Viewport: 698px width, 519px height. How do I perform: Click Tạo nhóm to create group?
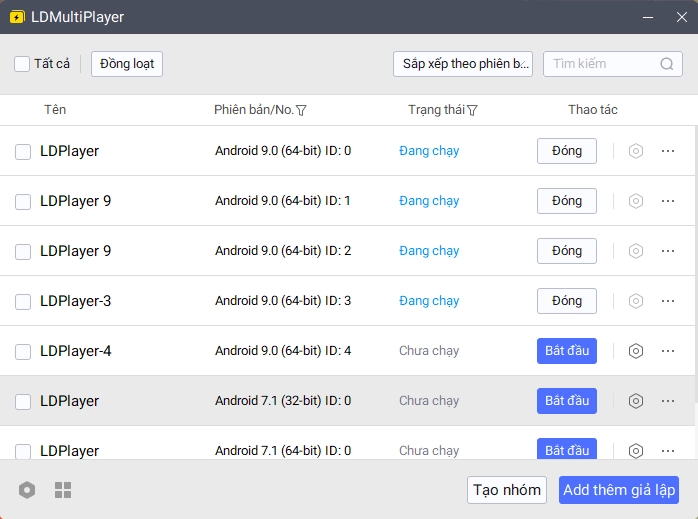coord(507,490)
